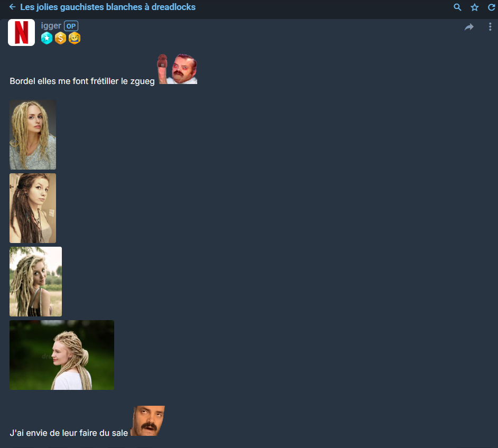Open the post's three-dot options menu
This screenshot has width=498, height=448.
point(490,27)
